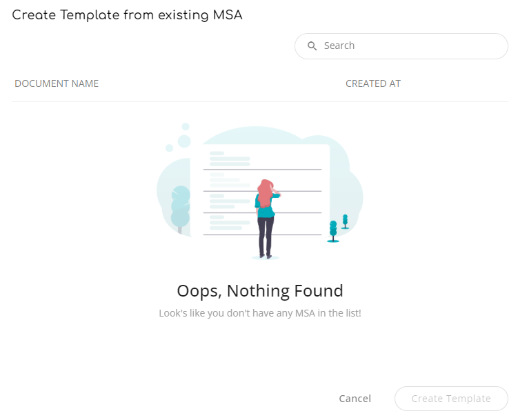The height and width of the screenshot is (420, 518).
Task: Click the smallest teal tree on the right
Action: pyautogui.click(x=346, y=221)
